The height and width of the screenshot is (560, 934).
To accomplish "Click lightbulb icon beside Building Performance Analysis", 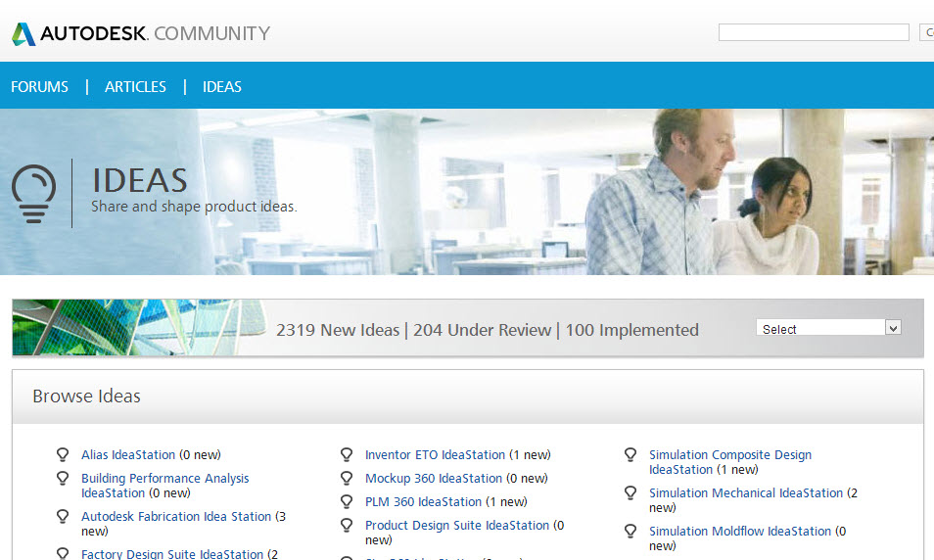I will click(x=63, y=479).
